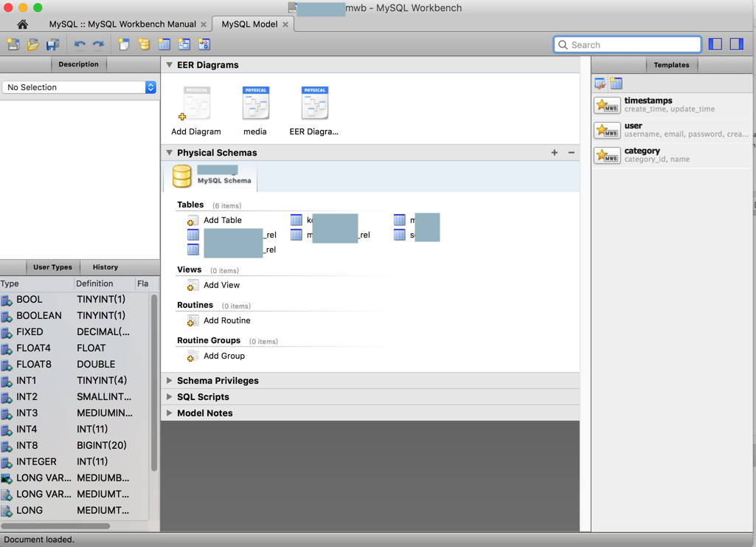Select the MySQL Schema database icon

click(x=181, y=176)
